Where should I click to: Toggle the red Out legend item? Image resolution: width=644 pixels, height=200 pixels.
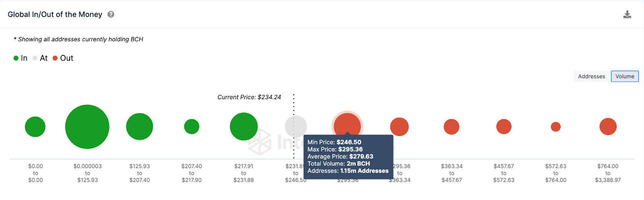[x=63, y=58]
